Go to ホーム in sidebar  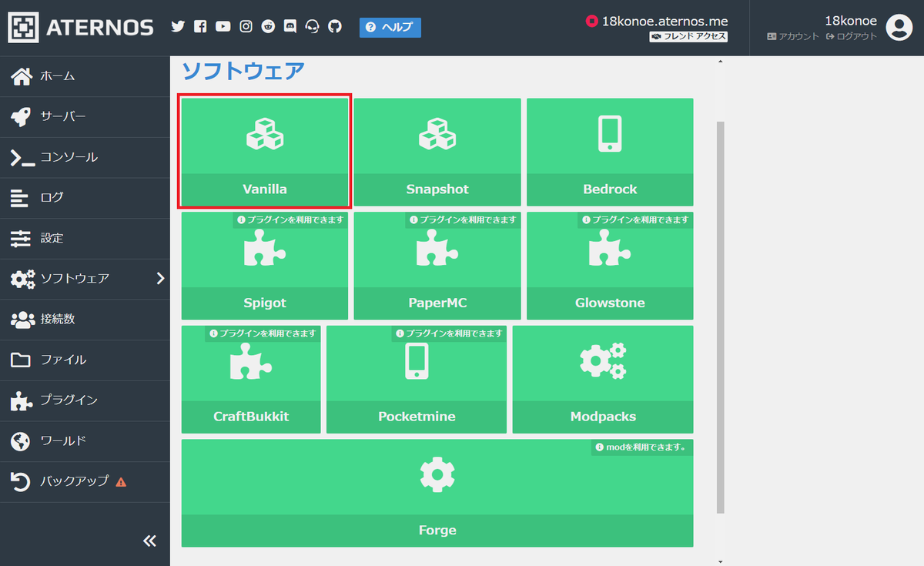85,76
